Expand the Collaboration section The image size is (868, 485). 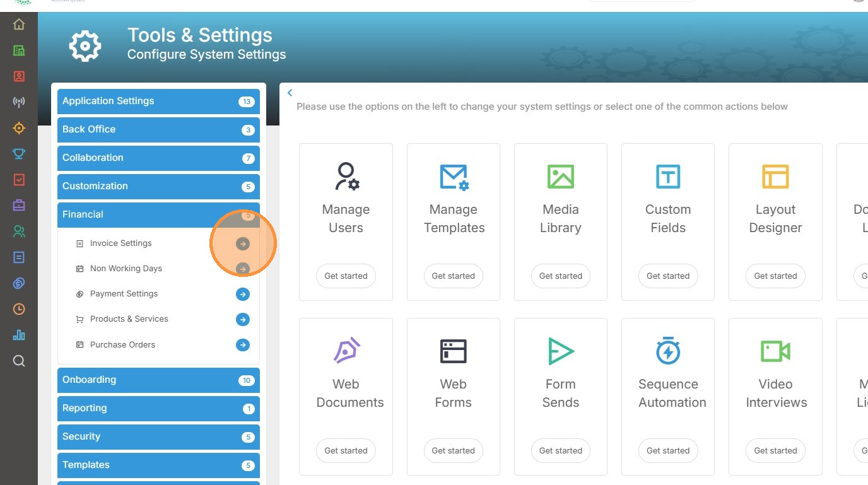tap(158, 158)
